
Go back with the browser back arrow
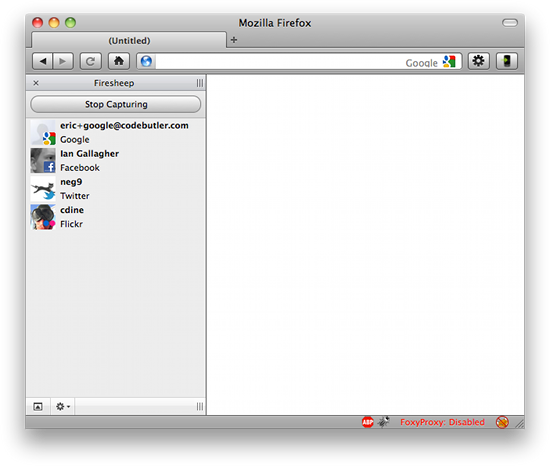(42, 61)
